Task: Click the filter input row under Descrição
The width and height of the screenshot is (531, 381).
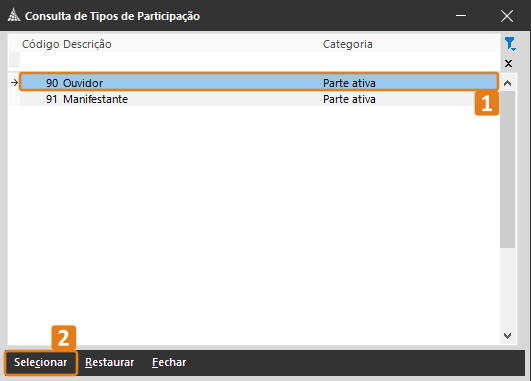Action: (x=191, y=60)
